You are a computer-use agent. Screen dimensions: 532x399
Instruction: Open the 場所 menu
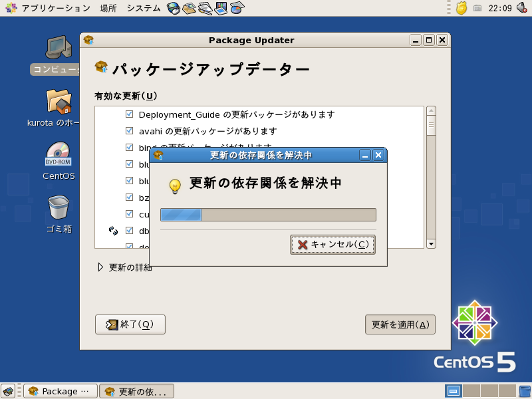108,8
